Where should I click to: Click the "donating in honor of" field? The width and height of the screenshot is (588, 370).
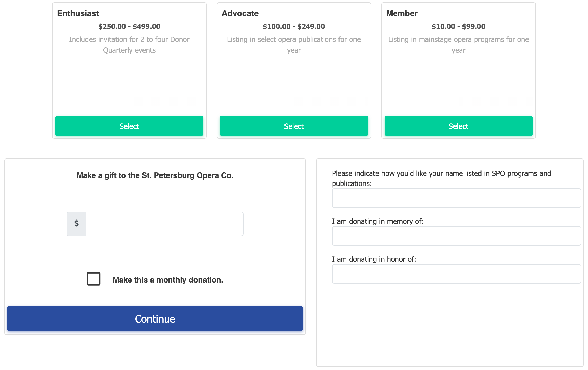(x=456, y=274)
